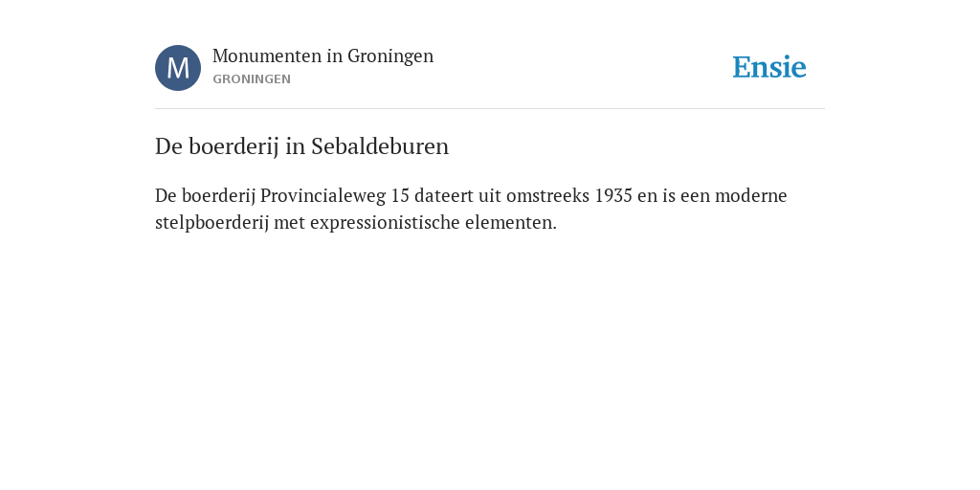Select the Monumenten in Groningen title

(323, 56)
